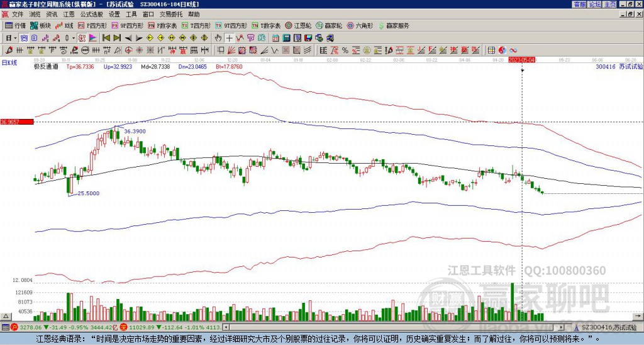Viewport: 644px width, 345px height.
Task: Click the zigzag line drawing tool
Action: click(x=274, y=50)
